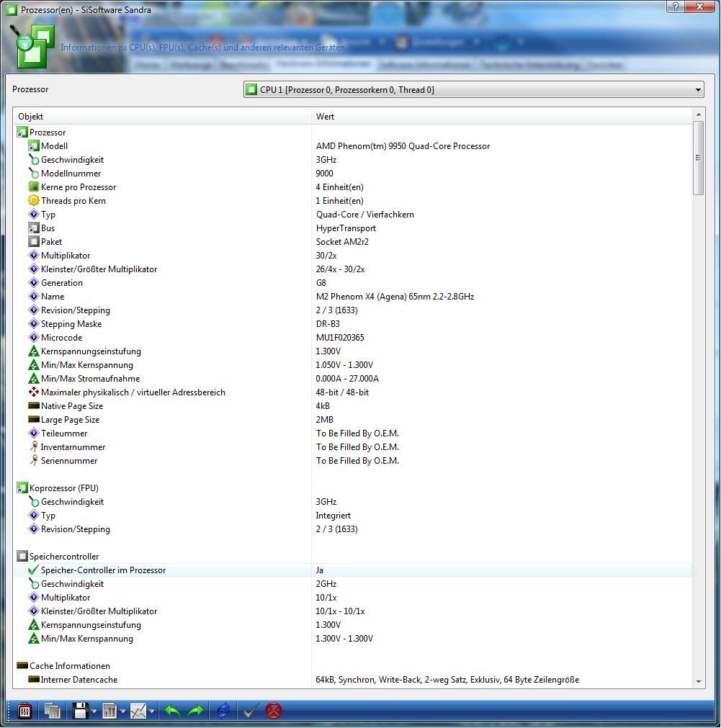Select the 'Kleinster/Größter Multiplikator' row under Prozessor
The width and height of the screenshot is (721, 728).
pos(353,269)
